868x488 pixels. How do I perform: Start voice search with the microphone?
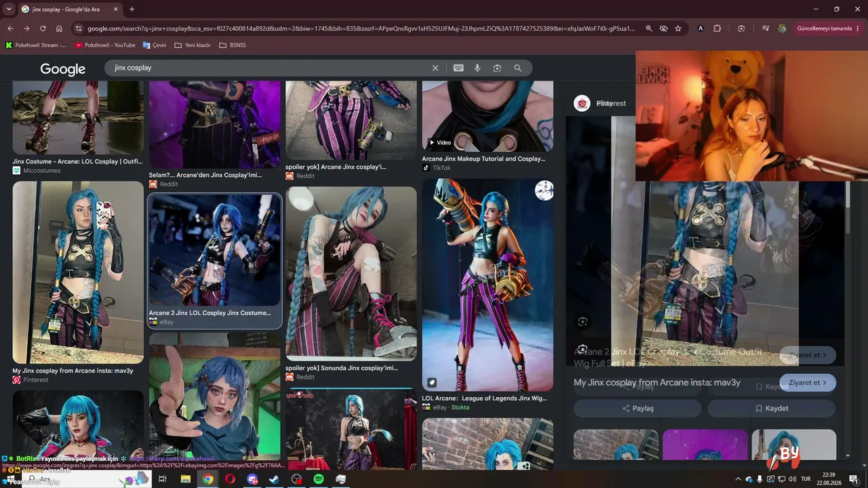(x=477, y=68)
